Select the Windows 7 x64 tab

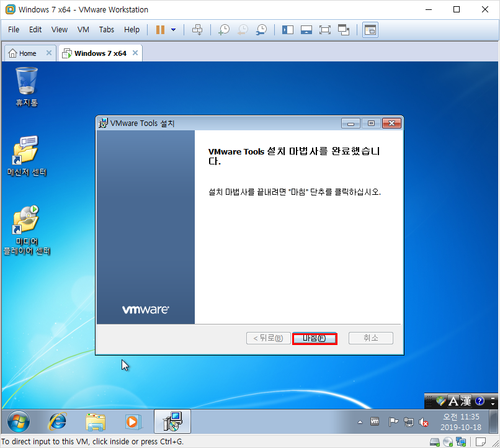(100, 53)
